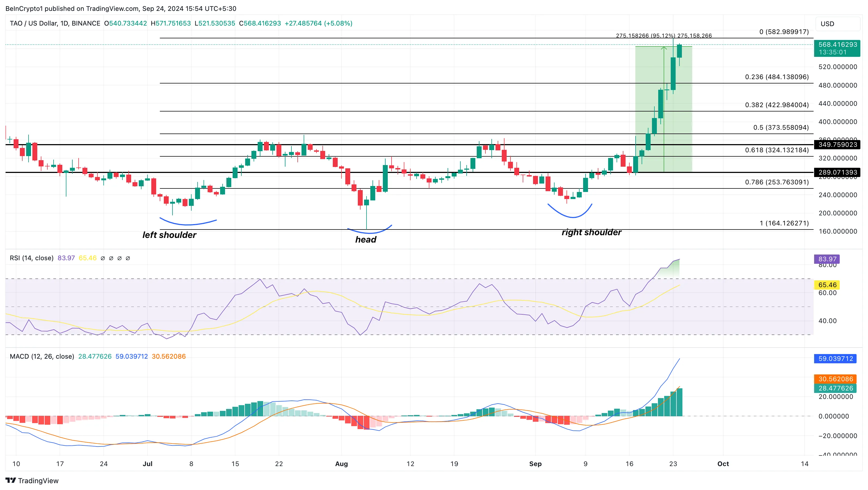Click the yellow RSI 65.46 axis badge

(827, 285)
